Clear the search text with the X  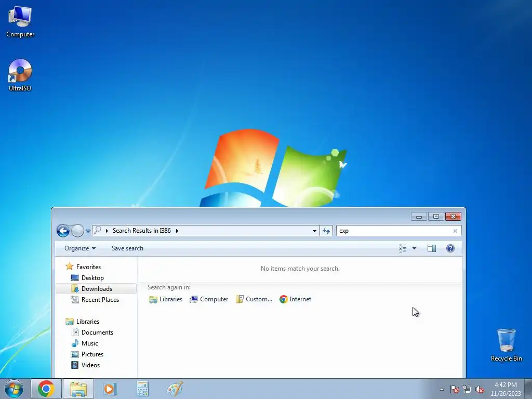455,231
